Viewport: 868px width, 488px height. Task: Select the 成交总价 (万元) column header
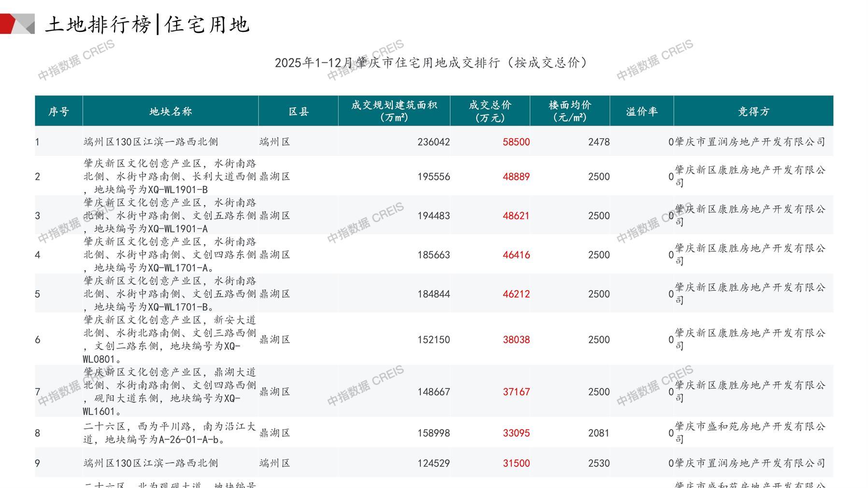(x=490, y=111)
